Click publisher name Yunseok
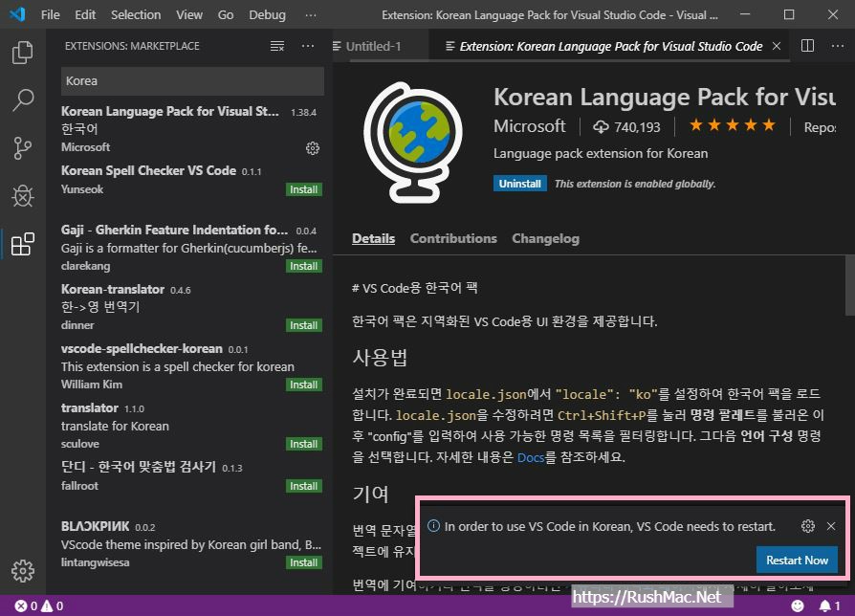This screenshot has width=855, height=616. click(x=82, y=189)
